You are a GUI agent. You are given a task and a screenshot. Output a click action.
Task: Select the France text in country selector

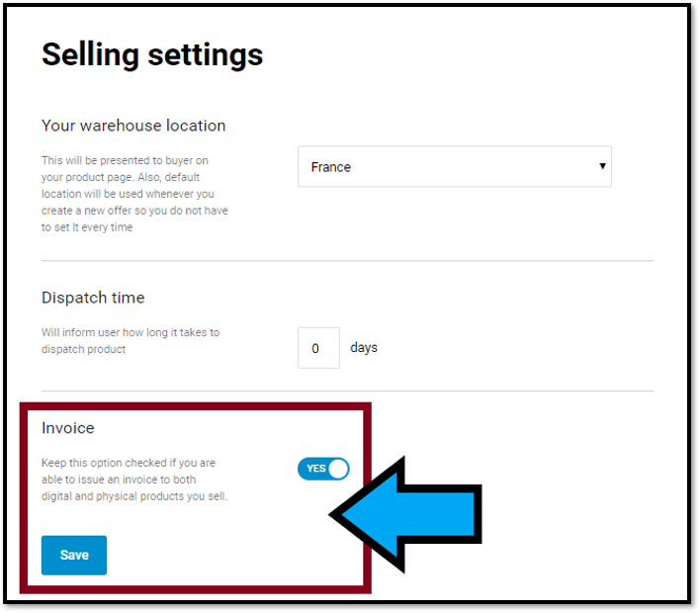[331, 167]
